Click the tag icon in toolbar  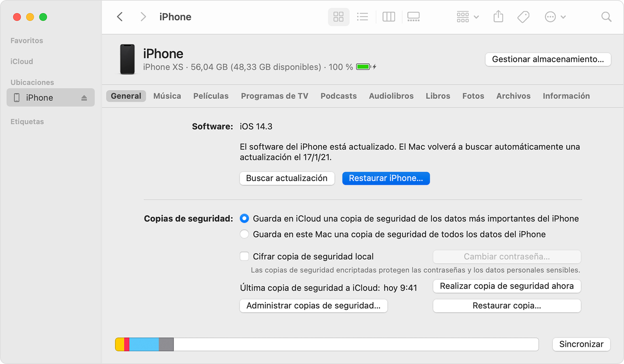coord(523,17)
